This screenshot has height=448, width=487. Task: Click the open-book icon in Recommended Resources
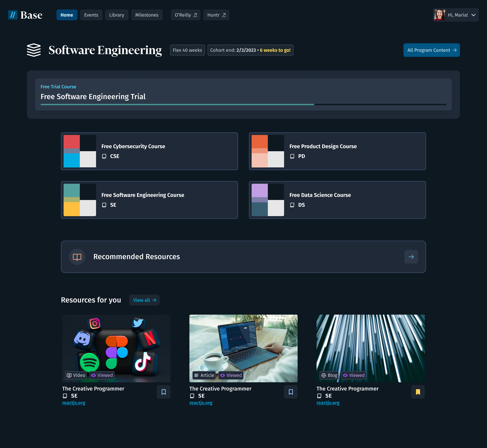tap(77, 257)
